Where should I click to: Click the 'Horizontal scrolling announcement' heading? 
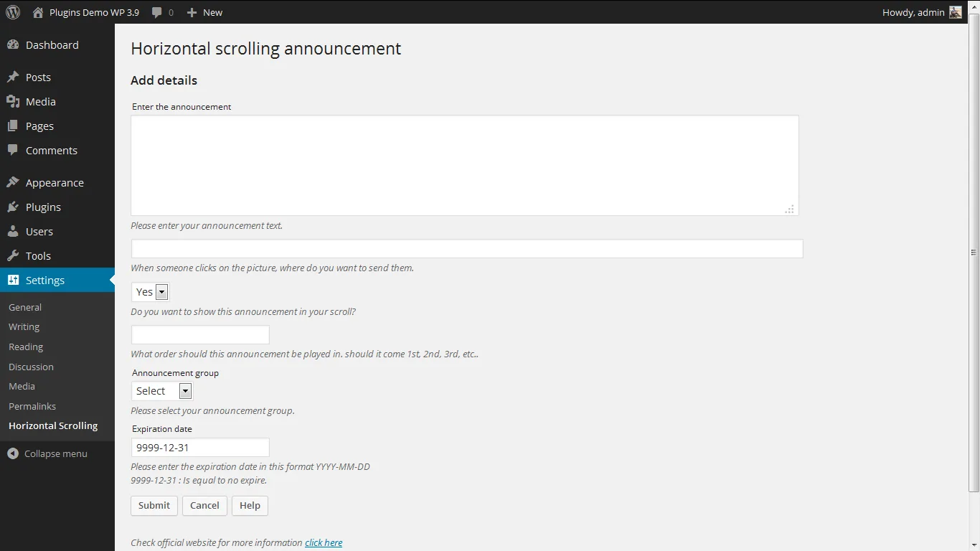266,49
